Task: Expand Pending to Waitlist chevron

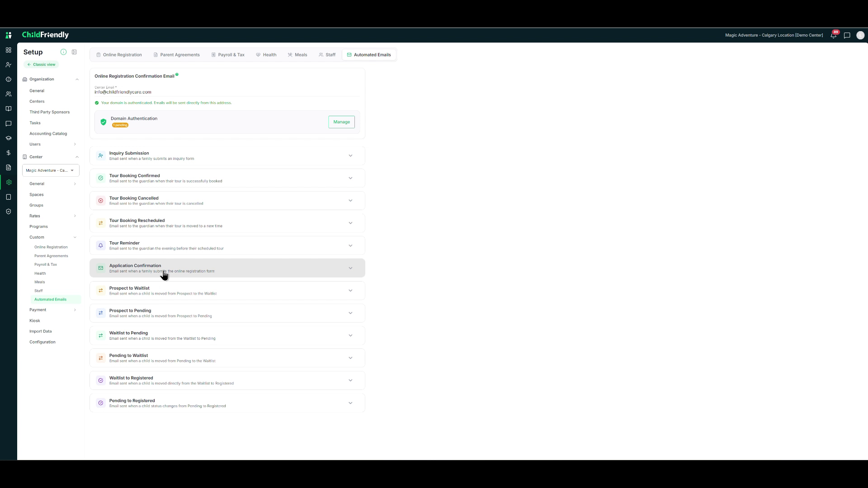Action: (x=350, y=358)
